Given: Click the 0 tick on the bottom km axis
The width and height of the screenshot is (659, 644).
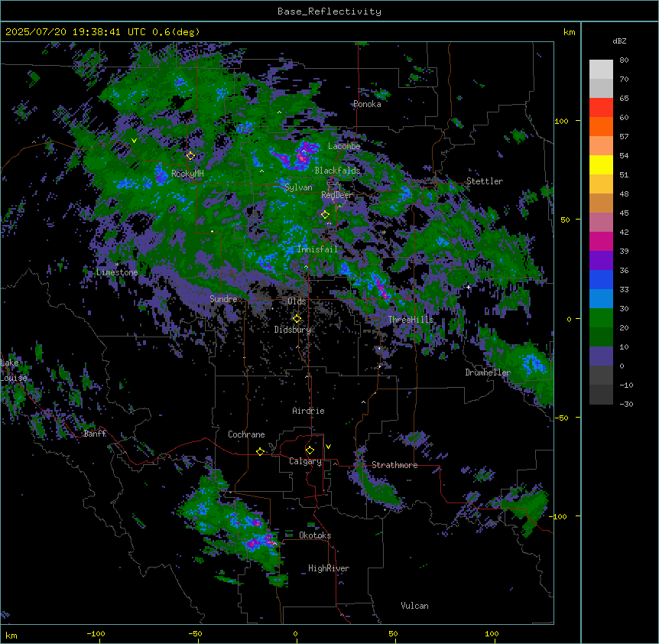Looking at the screenshot, I should click(x=295, y=633).
